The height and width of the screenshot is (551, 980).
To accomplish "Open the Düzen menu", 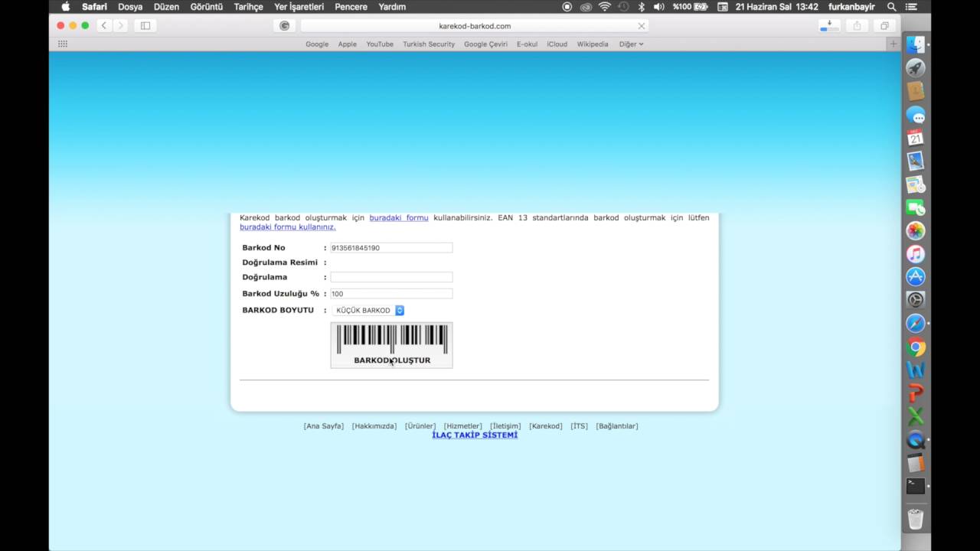I will (166, 7).
